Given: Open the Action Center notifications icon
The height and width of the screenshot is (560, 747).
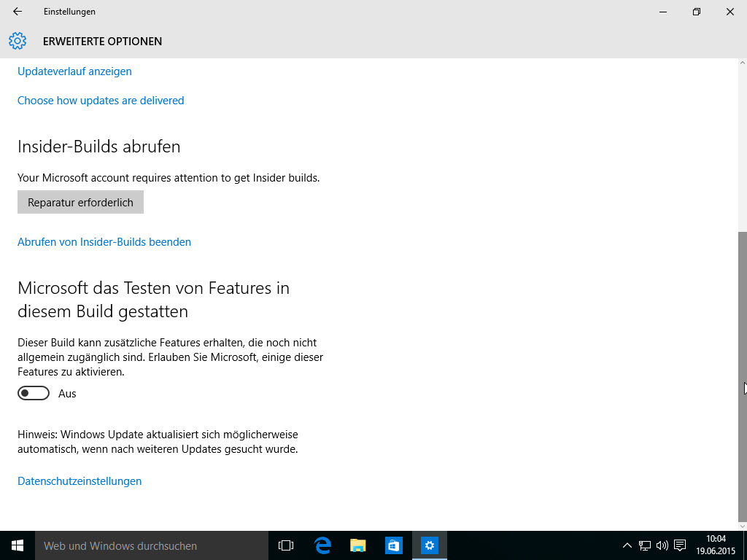Looking at the screenshot, I should 681,545.
